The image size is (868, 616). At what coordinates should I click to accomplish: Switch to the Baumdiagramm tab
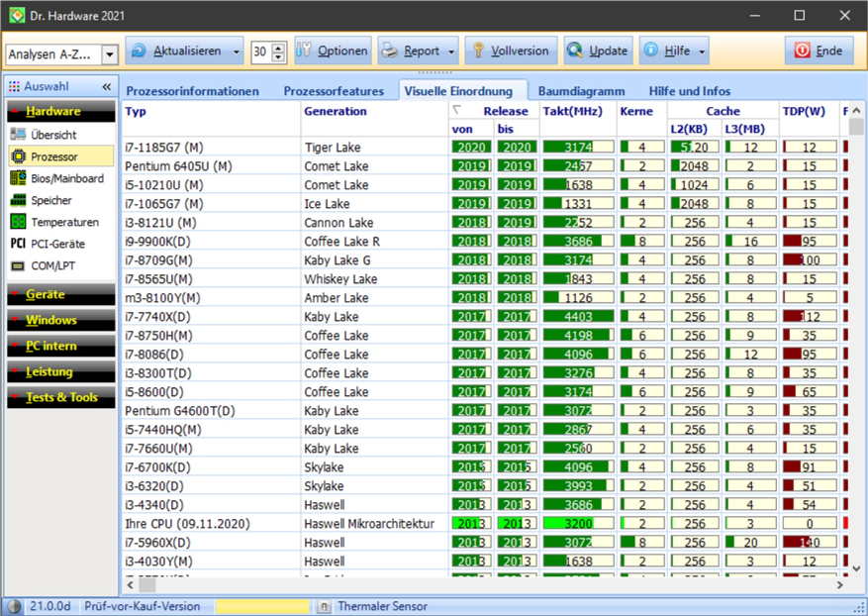(x=581, y=91)
